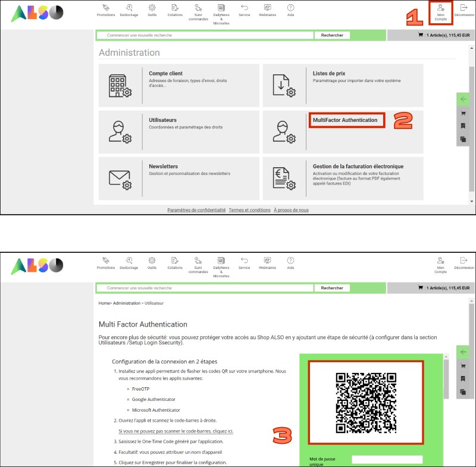Viewport: 476px width, 467px height.
Task: Click the green QR panel's inner scrollbar
Action: 446,380
